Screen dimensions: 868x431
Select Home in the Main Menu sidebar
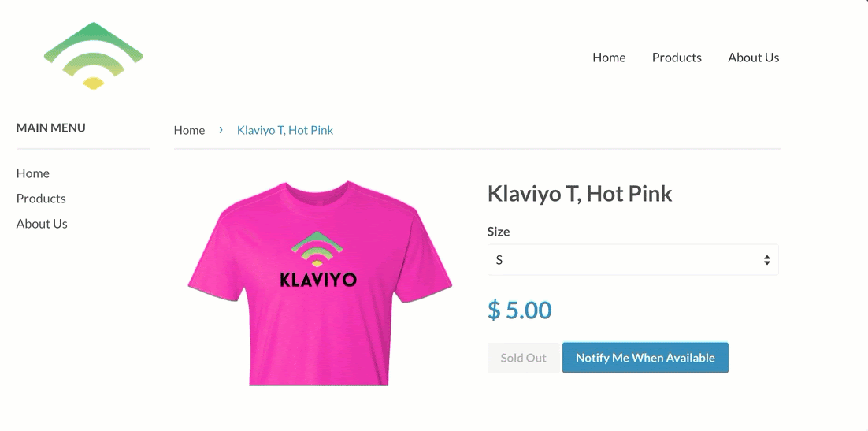(x=32, y=173)
